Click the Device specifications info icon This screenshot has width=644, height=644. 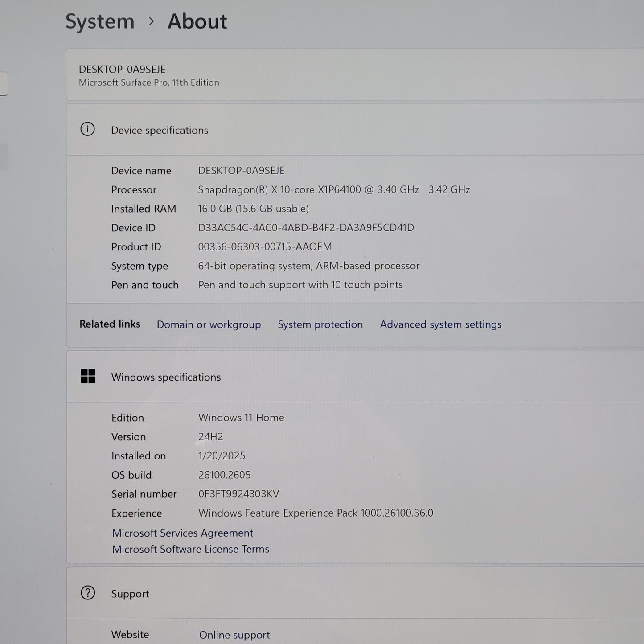point(87,129)
